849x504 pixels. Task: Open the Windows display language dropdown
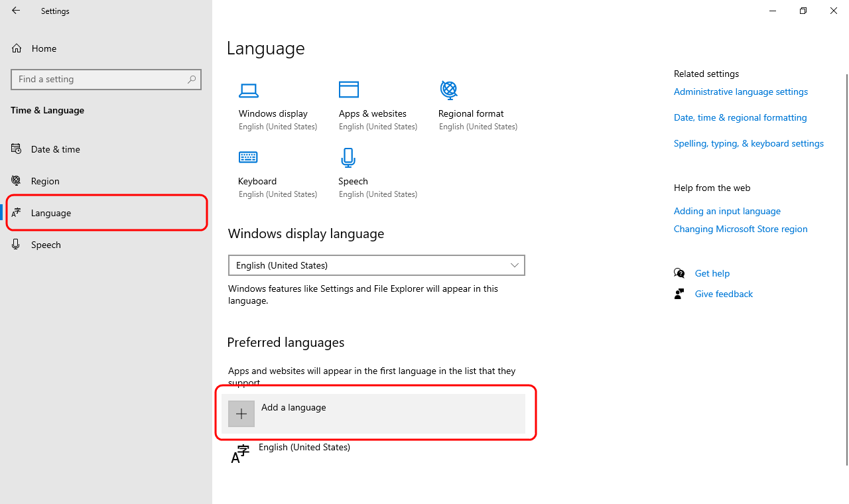pos(377,265)
